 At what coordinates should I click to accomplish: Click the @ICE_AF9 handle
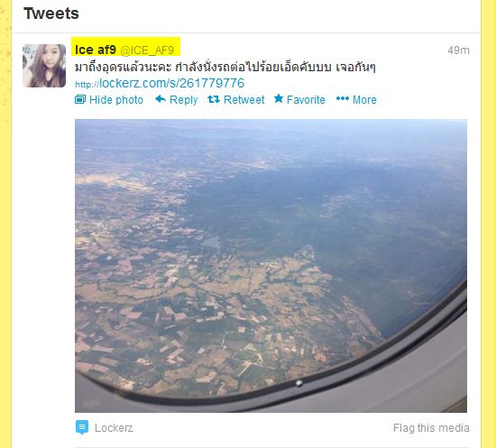pos(147,50)
